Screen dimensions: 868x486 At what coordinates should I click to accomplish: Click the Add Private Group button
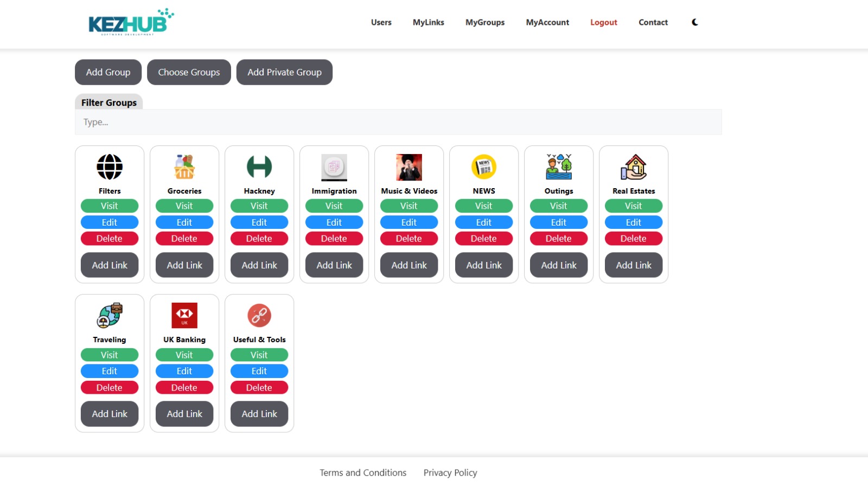click(x=284, y=72)
